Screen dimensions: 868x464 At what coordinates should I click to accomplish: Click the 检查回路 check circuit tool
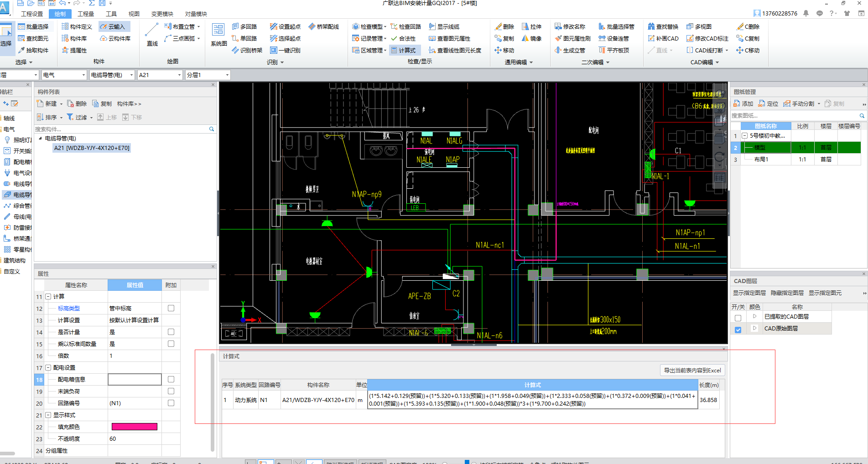[406, 26]
